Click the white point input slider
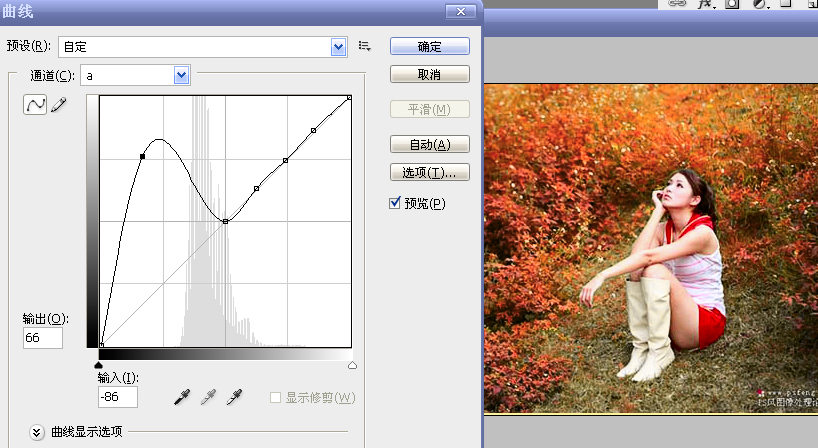The image size is (818, 448). (353, 365)
